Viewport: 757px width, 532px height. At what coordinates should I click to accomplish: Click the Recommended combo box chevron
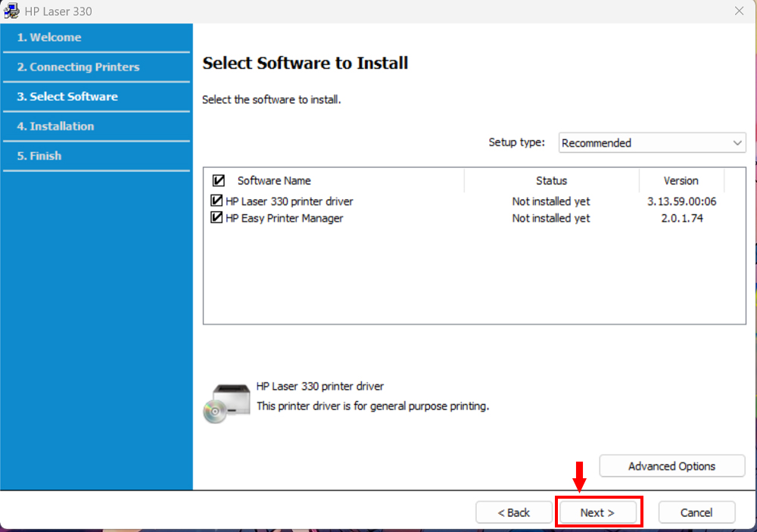click(738, 142)
